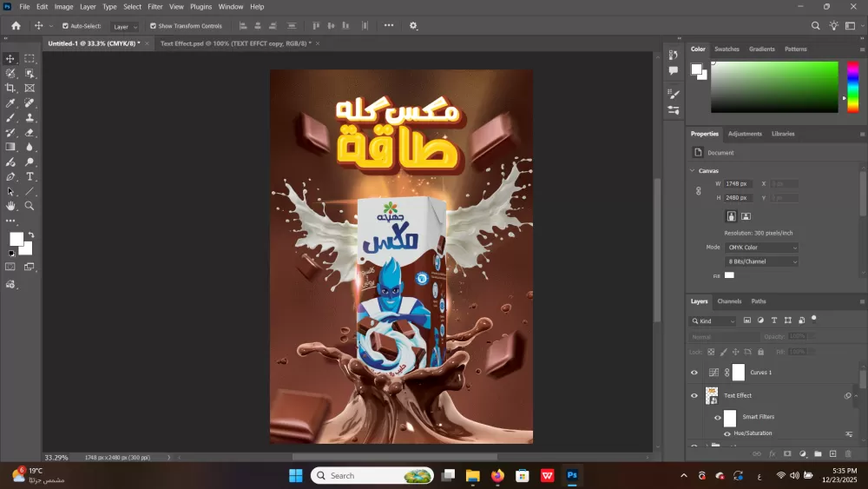Select the Move tool

pyautogui.click(x=10, y=59)
